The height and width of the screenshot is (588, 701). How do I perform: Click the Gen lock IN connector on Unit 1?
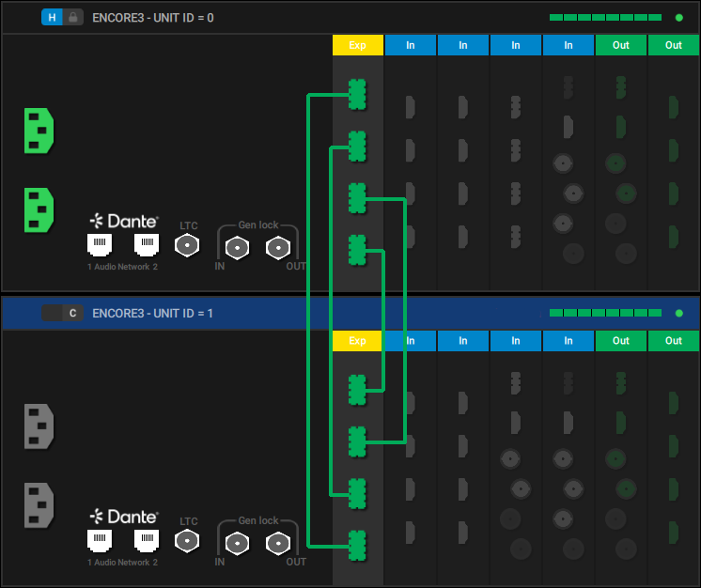pyautogui.click(x=237, y=543)
